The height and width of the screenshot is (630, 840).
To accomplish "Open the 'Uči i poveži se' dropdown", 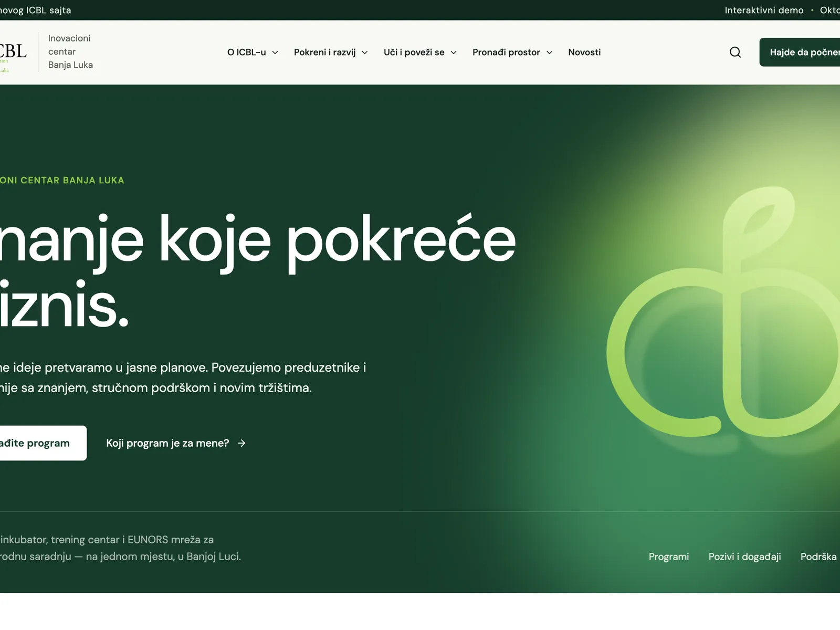I will (420, 52).
